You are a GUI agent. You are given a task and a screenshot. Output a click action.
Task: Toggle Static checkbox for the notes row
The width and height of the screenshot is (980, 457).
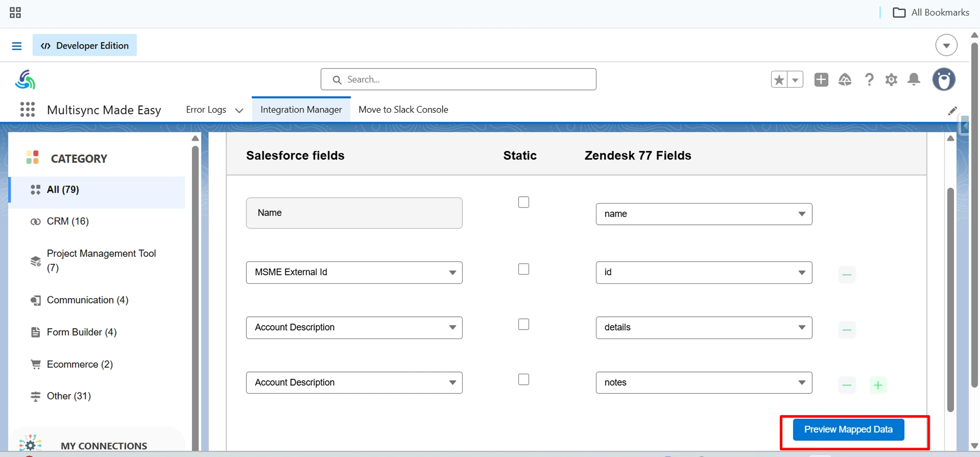pos(524,379)
